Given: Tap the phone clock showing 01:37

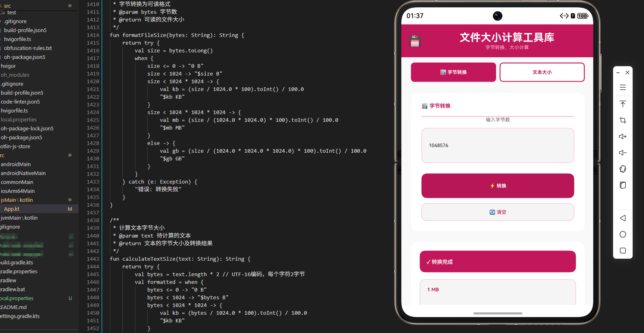Looking at the screenshot, I should (415, 16).
